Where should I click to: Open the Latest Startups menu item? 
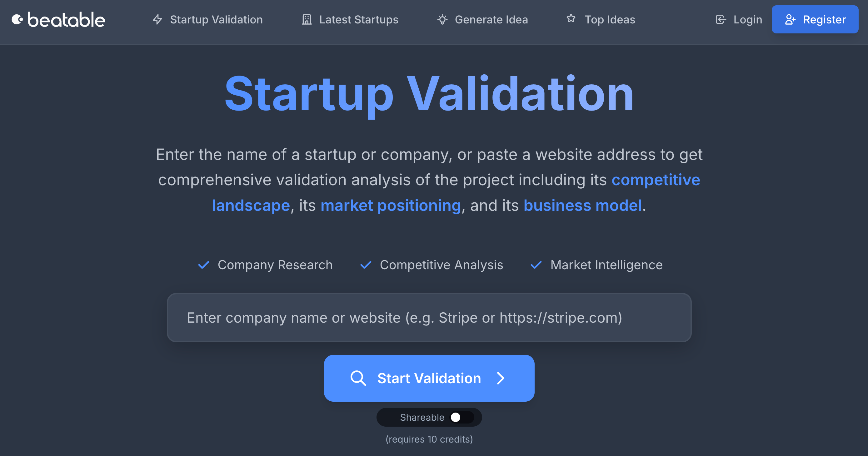click(358, 20)
